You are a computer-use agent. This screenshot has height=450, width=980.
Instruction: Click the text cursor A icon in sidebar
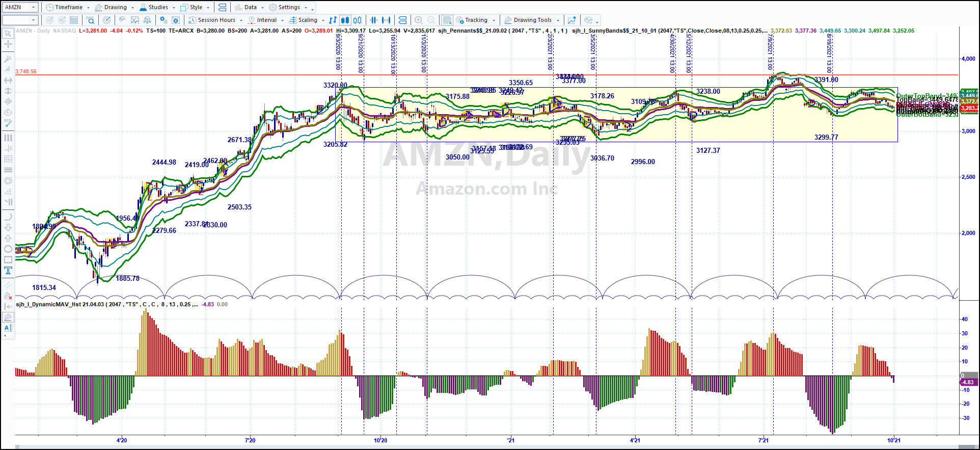tap(8, 328)
